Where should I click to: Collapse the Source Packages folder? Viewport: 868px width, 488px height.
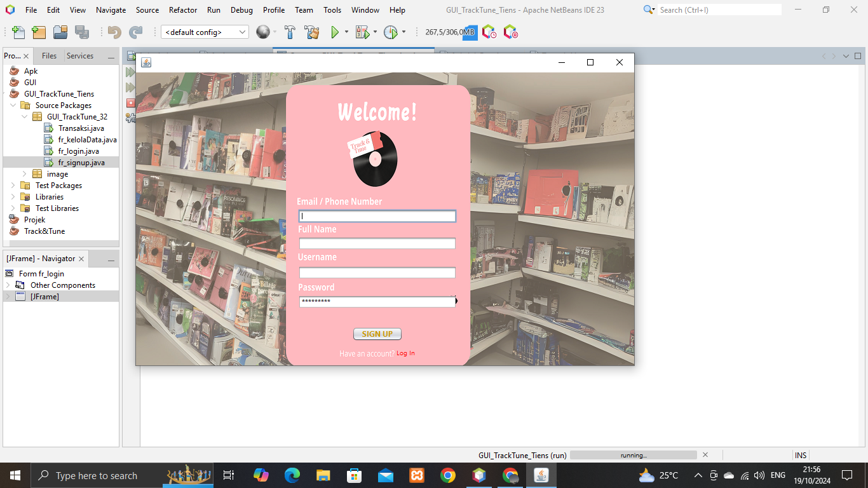pos(13,105)
